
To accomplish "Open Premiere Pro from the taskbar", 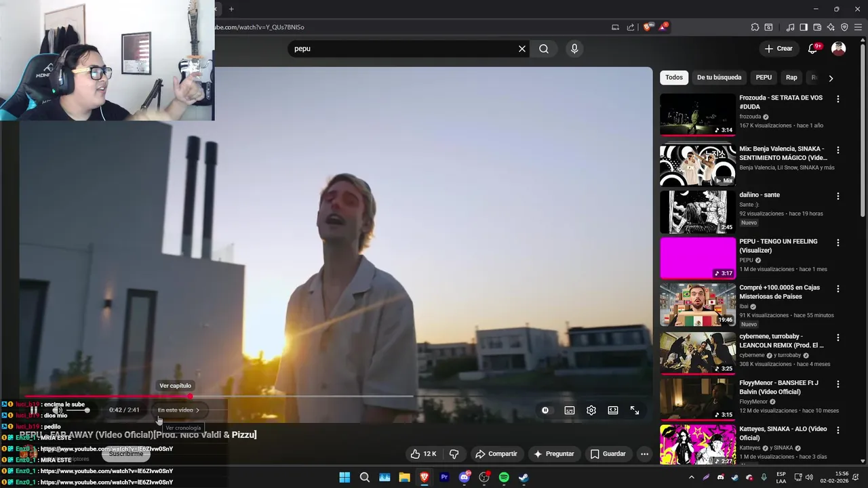I will 444,477.
